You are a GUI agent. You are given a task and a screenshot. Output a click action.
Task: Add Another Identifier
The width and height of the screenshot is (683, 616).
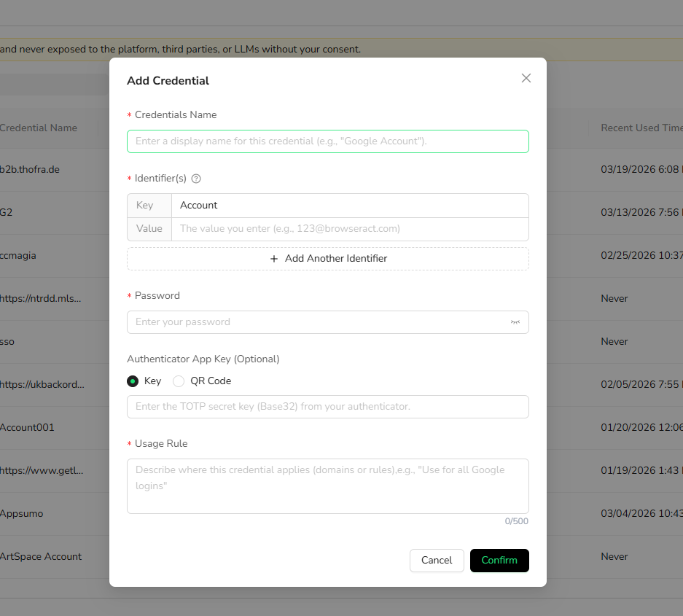[x=327, y=259]
